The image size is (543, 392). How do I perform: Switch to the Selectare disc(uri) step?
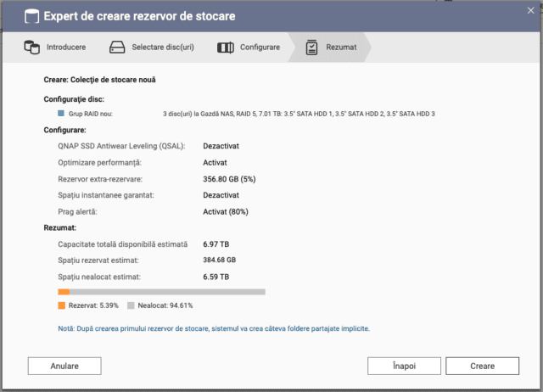pyautogui.click(x=163, y=48)
